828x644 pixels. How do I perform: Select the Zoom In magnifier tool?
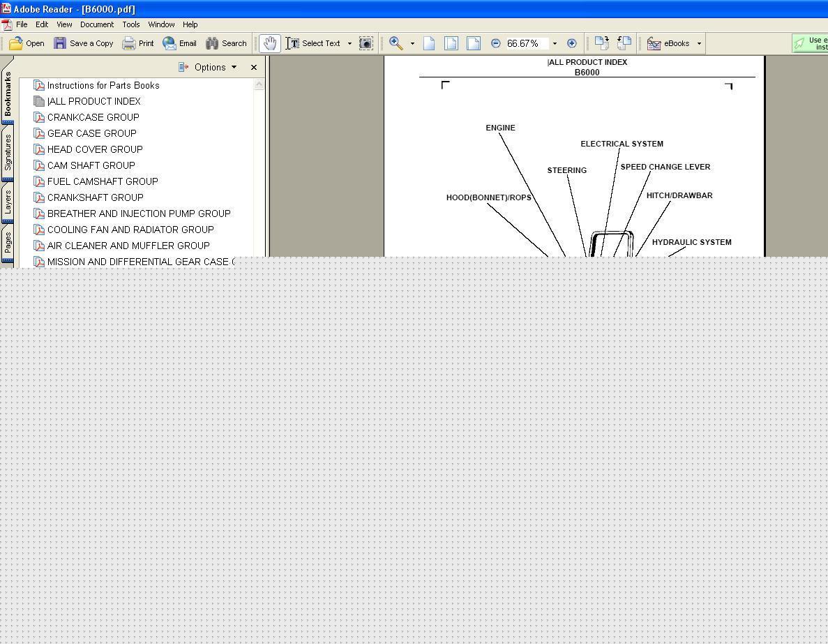point(396,43)
